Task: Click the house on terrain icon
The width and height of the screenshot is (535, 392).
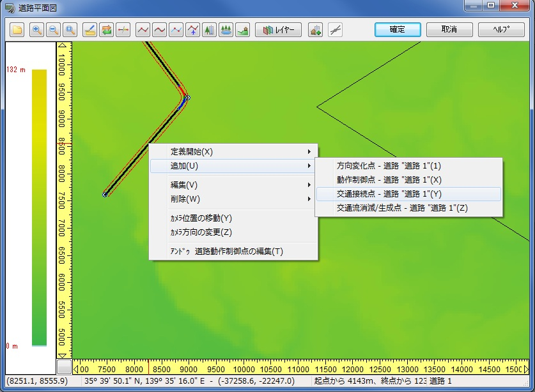Action: (243, 29)
